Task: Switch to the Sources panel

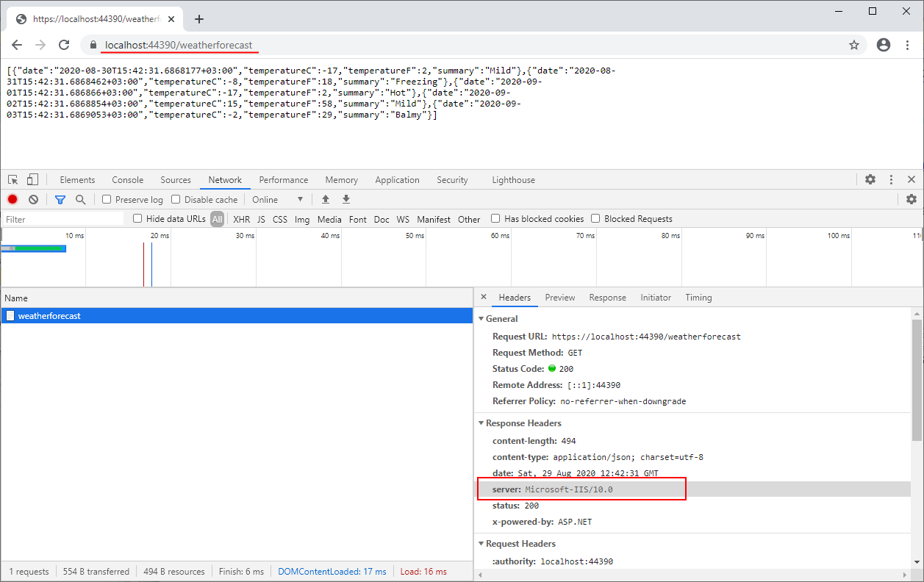Action: tap(176, 180)
